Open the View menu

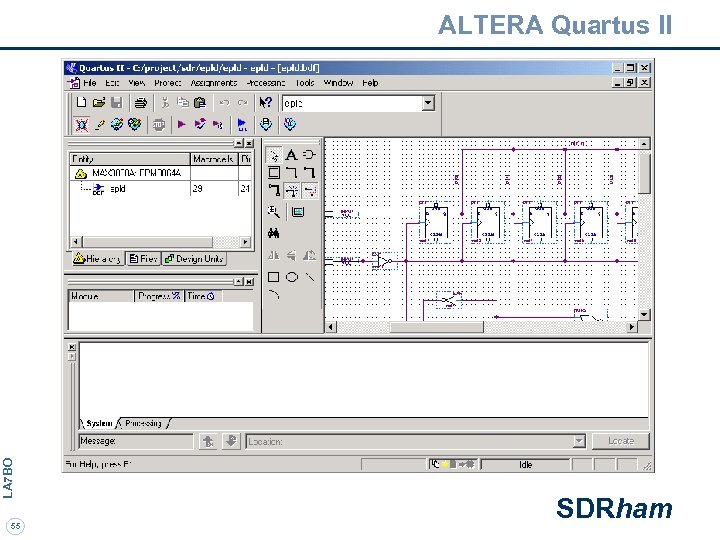tap(136, 83)
